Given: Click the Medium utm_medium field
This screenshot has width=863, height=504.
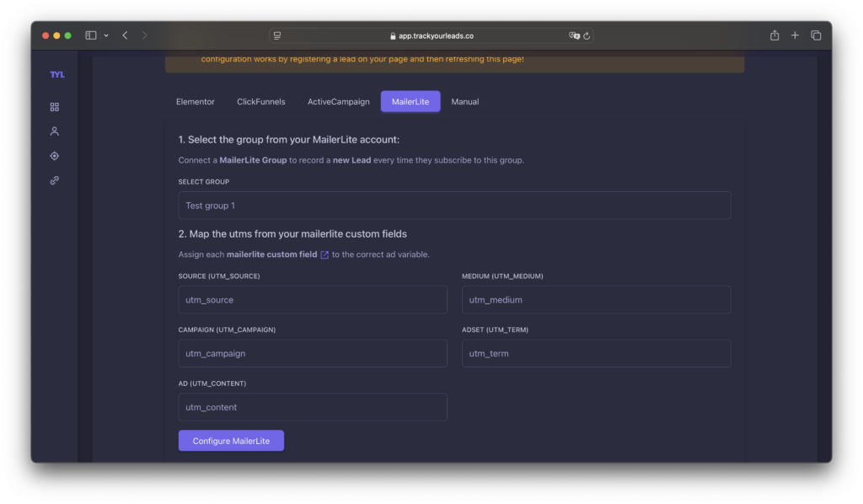Looking at the screenshot, I should click(596, 300).
